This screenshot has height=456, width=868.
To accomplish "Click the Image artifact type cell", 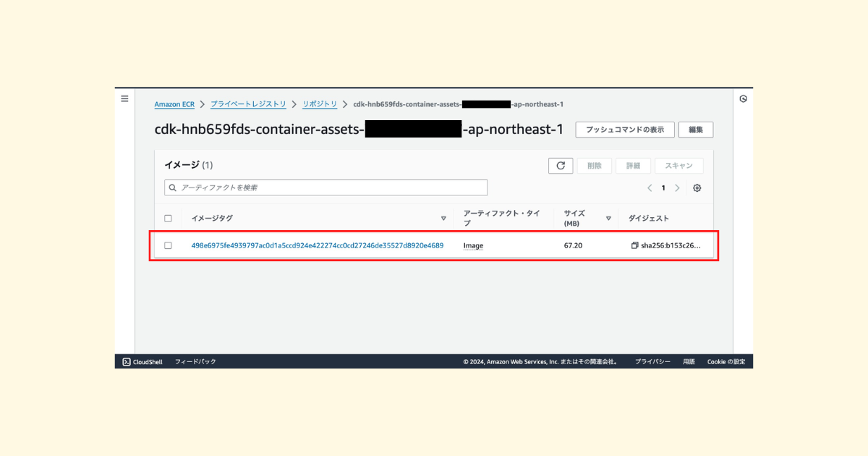I will click(473, 246).
